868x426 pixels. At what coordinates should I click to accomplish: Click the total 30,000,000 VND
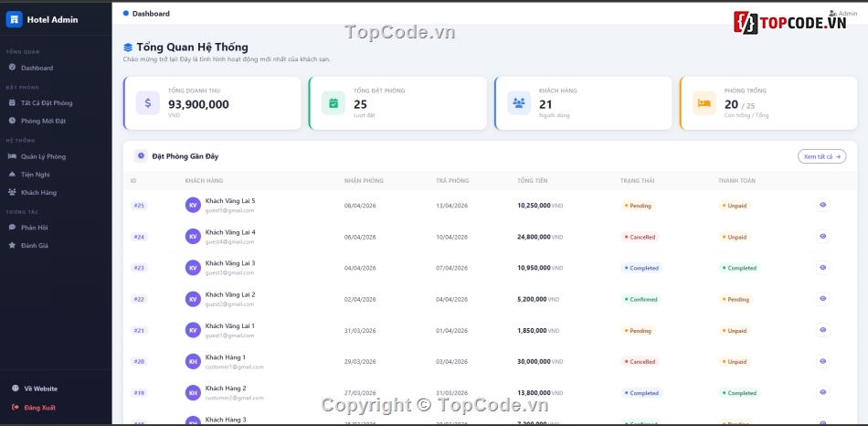point(540,362)
